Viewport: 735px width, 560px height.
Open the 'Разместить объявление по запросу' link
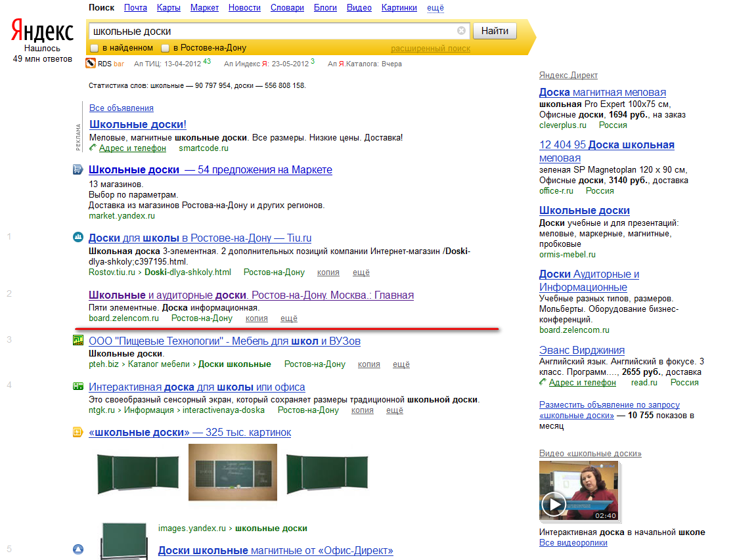click(x=610, y=410)
